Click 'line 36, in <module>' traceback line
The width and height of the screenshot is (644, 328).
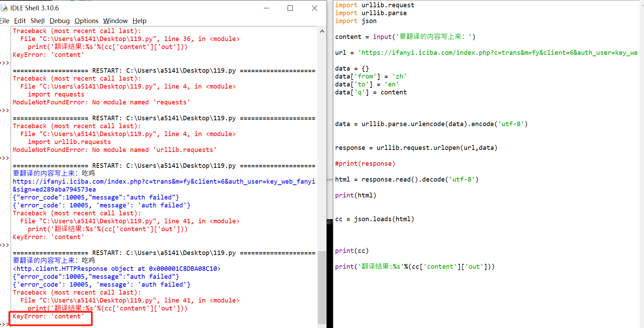coord(130,39)
